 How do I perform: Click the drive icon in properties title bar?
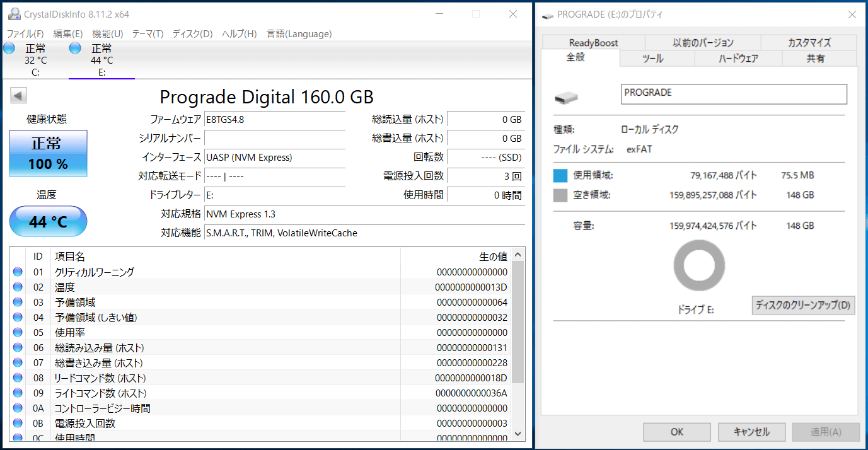[548, 14]
